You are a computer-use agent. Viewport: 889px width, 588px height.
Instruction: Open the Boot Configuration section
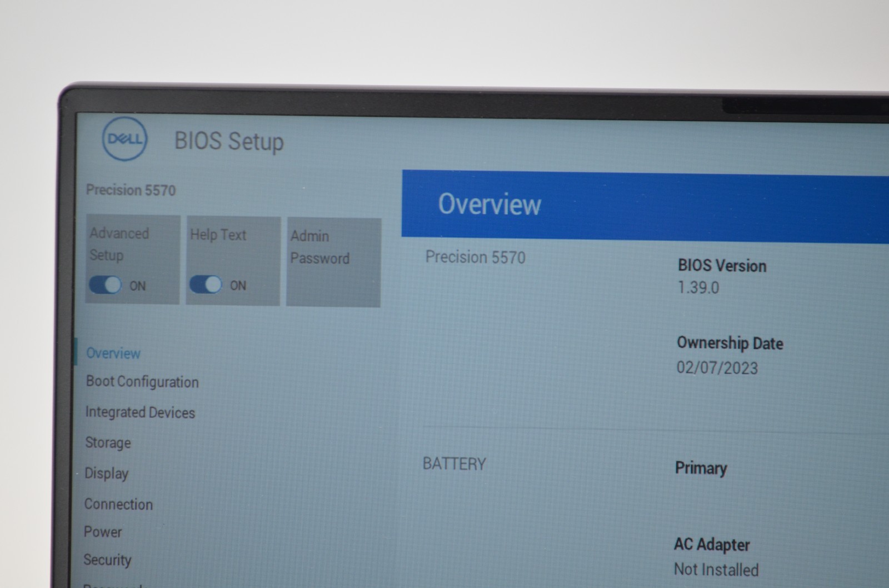point(142,382)
